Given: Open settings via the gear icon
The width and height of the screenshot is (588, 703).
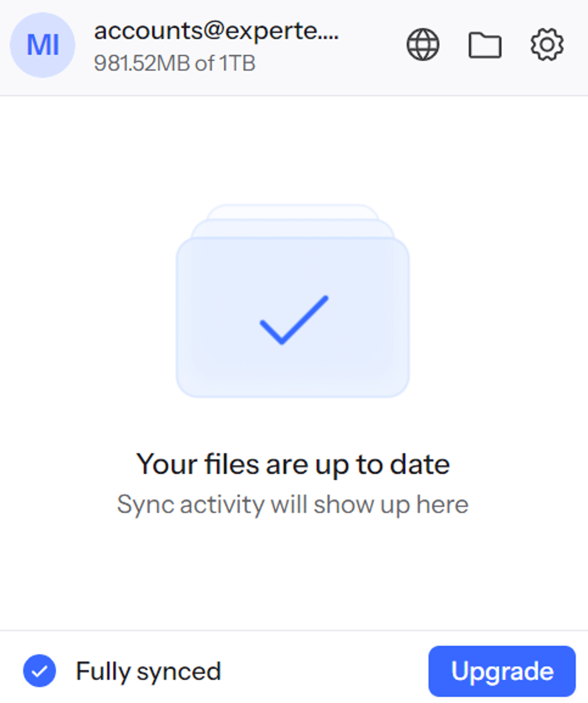Looking at the screenshot, I should 547,44.
